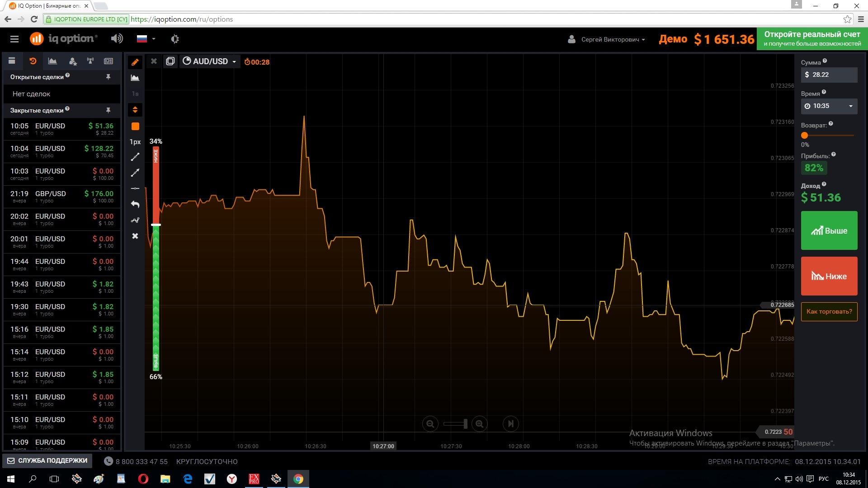
Task: Show help tooltip for Сумма
Action: (x=825, y=61)
